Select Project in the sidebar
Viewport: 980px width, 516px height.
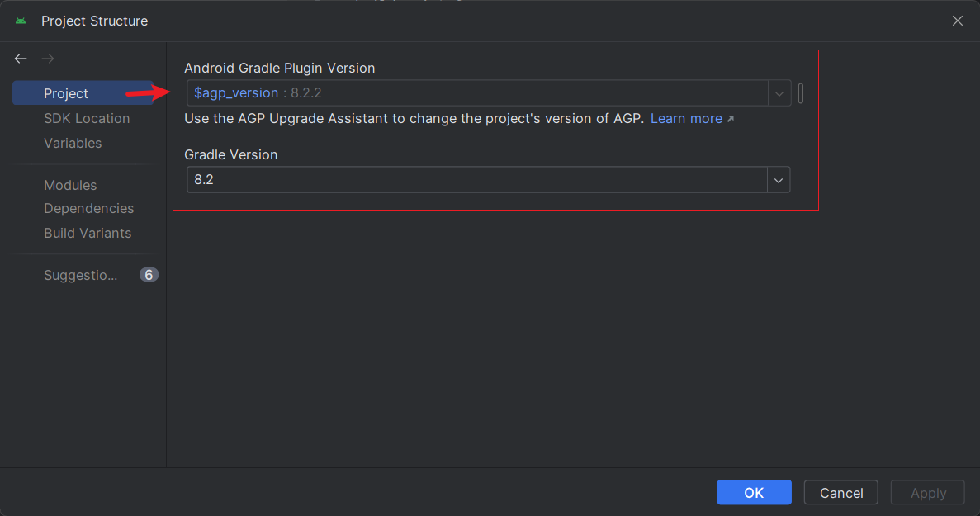point(83,93)
